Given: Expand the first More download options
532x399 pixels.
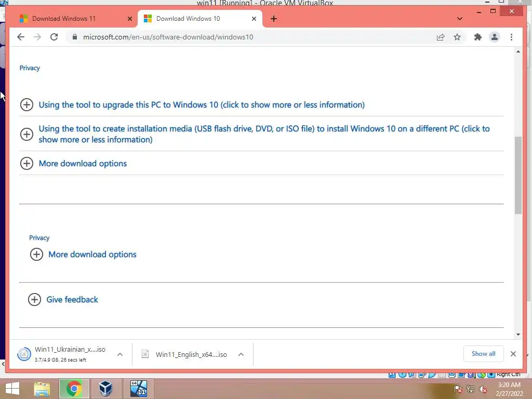Looking at the screenshot, I should [x=83, y=163].
